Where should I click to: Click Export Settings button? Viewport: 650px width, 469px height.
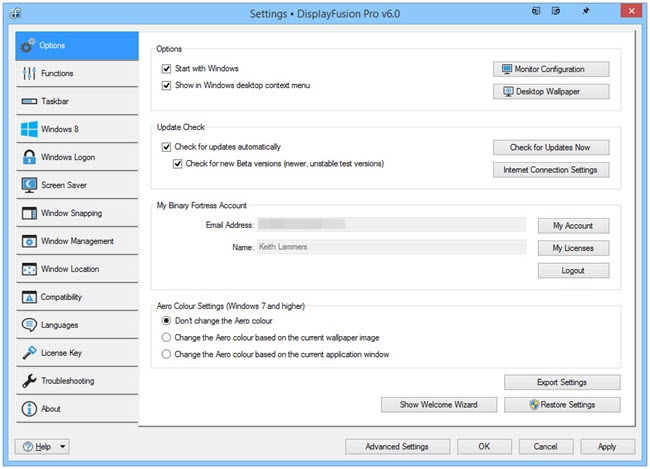[x=562, y=382]
